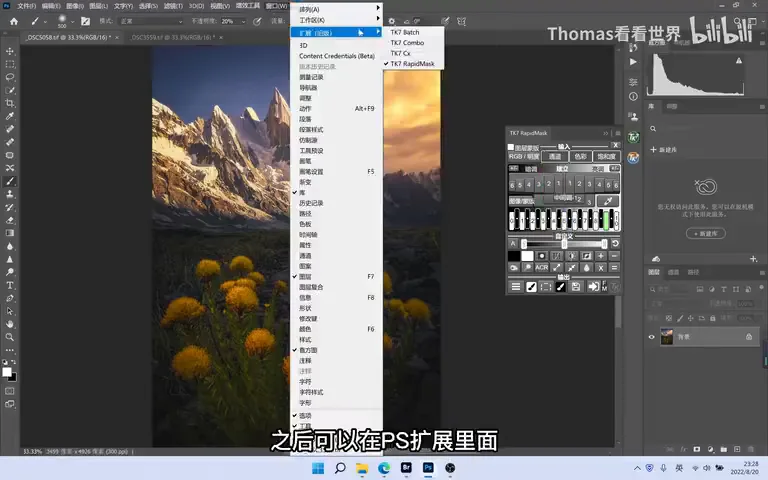Open brush options gear icon

(392, 22)
